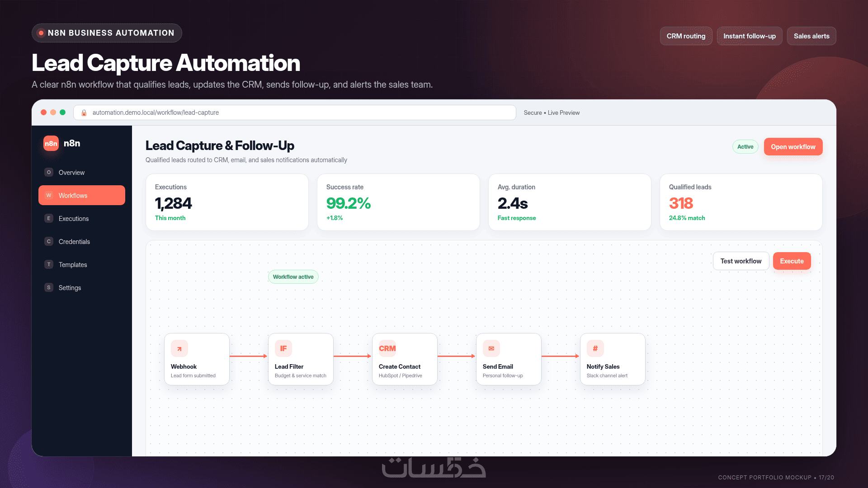Go to Executions in the sidebar

tap(82, 218)
